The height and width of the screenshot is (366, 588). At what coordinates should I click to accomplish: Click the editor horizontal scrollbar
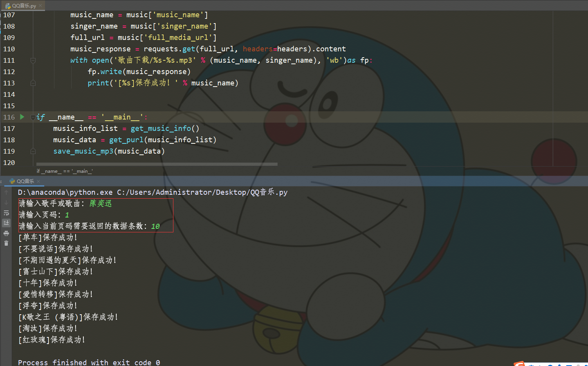tap(157, 164)
